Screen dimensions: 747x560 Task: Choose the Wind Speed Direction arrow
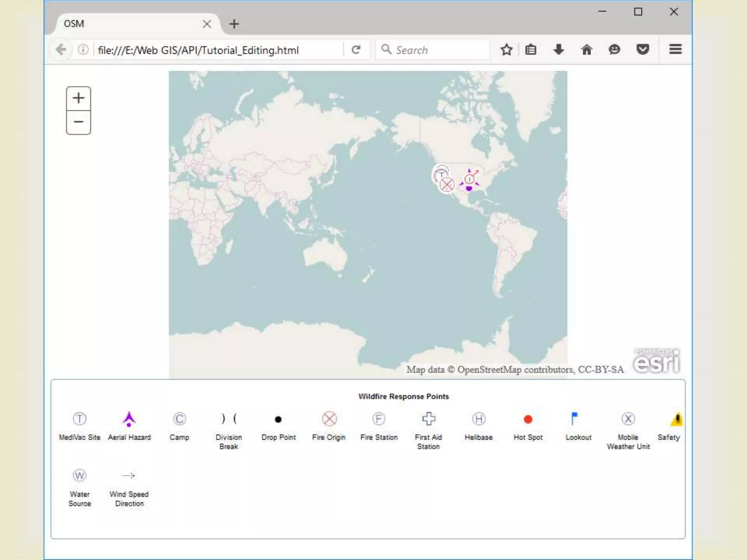pos(128,475)
